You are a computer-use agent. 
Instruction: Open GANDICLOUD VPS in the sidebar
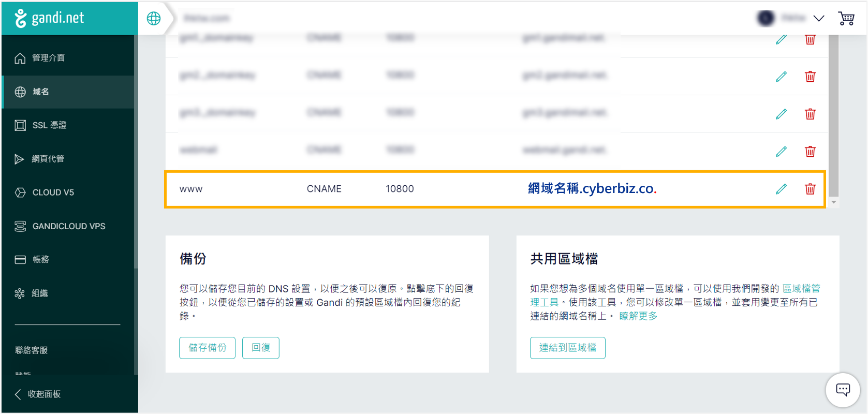(68, 226)
